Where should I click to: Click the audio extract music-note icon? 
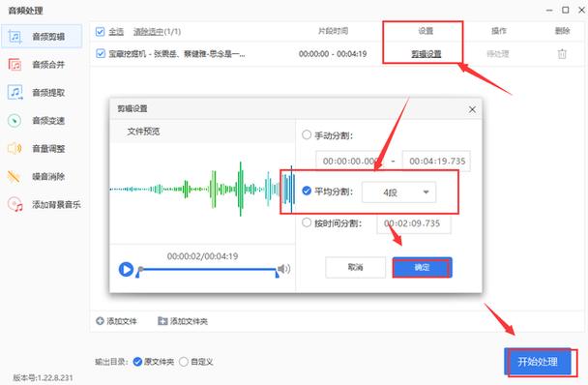[15, 92]
